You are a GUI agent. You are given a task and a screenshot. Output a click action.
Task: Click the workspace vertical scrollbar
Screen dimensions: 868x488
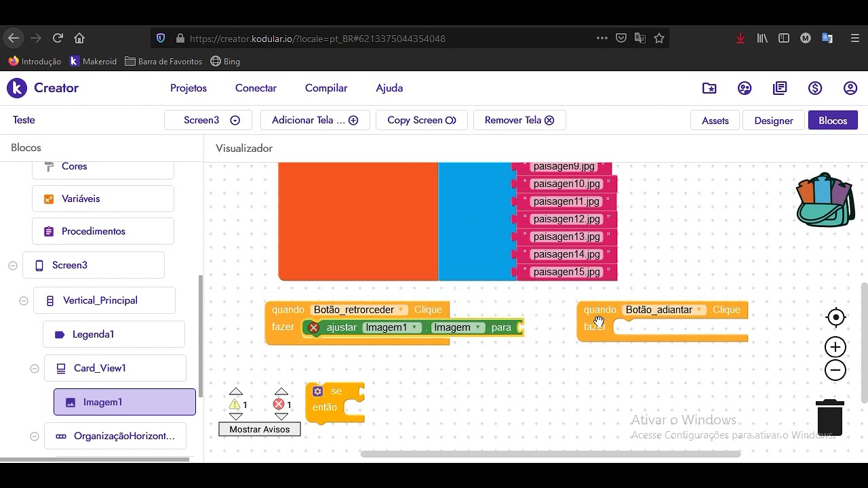coord(864,342)
